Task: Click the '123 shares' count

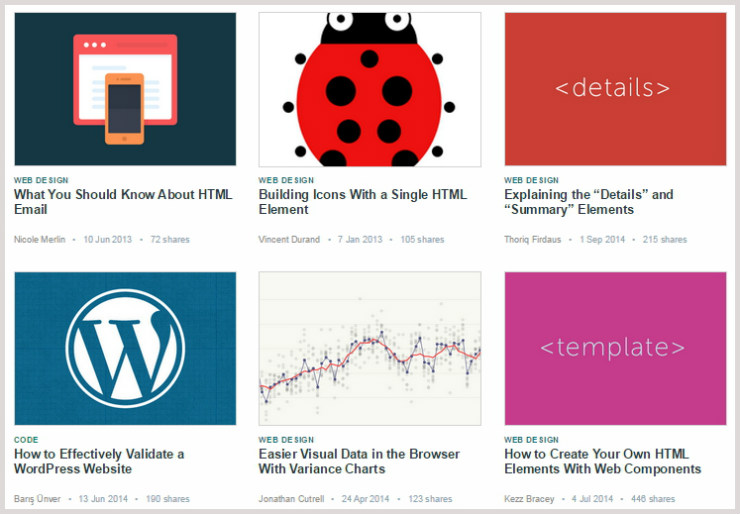Action: click(x=430, y=499)
